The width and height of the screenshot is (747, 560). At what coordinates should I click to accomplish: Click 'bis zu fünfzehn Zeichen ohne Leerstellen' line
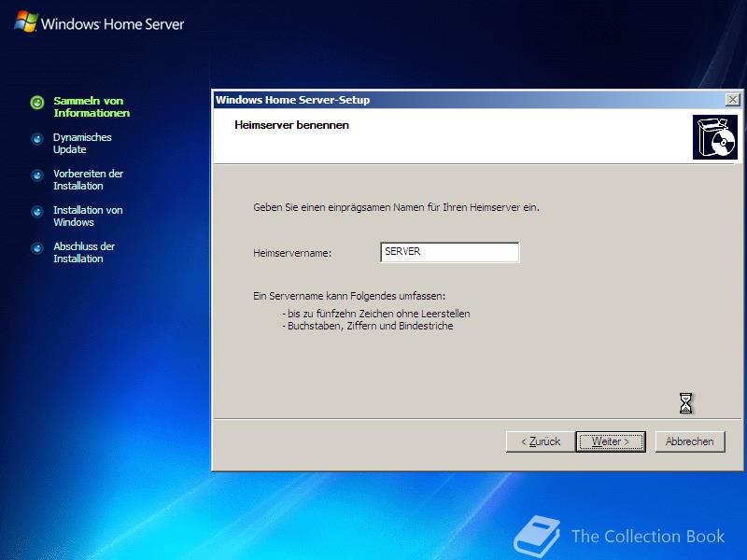[x=376, y=314]
